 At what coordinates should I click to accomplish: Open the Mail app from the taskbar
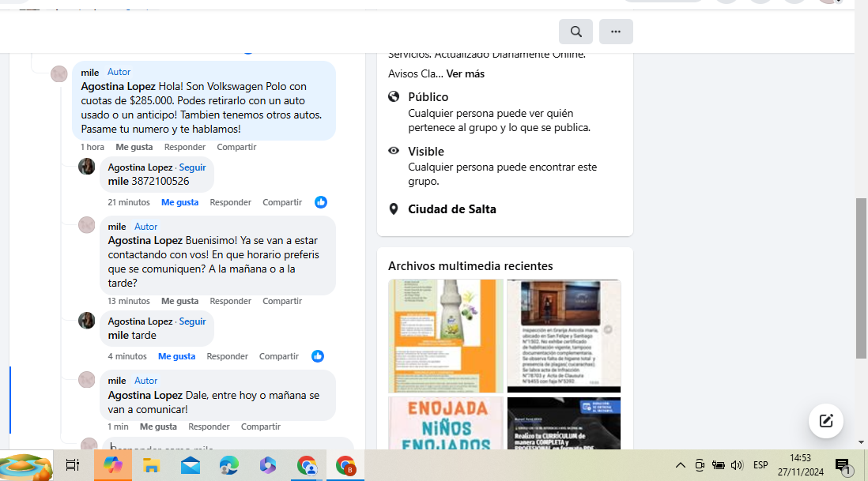coord(191,465)
